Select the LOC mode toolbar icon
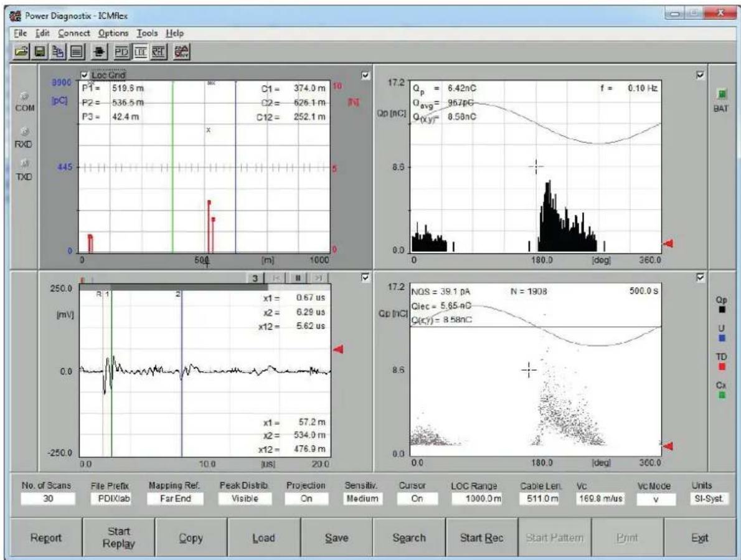This screenshot has width=741, height=560. (x=140, y=52)
